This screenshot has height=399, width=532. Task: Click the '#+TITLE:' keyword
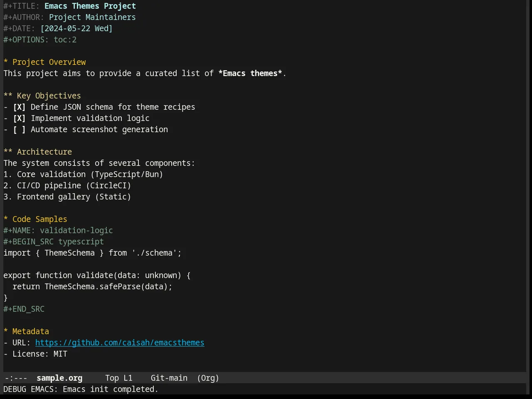(x=22, y=6)
